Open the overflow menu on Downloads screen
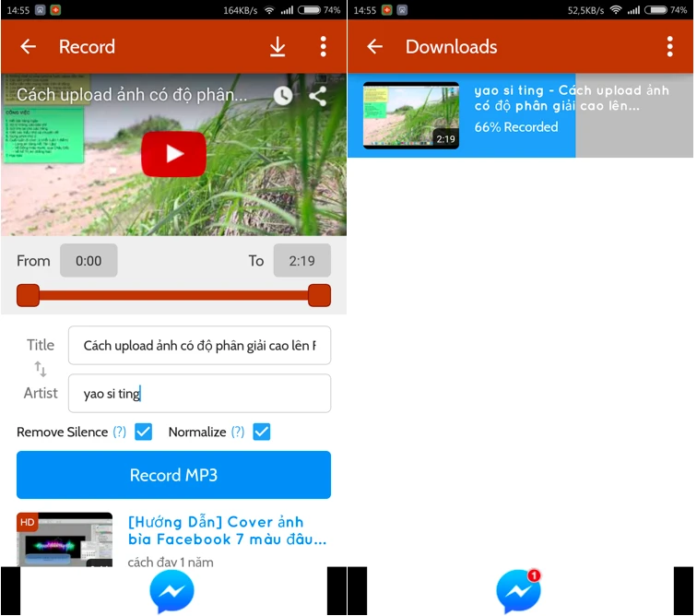Image resolution: width=697 pixels, height=616 pixels. click(x=669, y=47)
